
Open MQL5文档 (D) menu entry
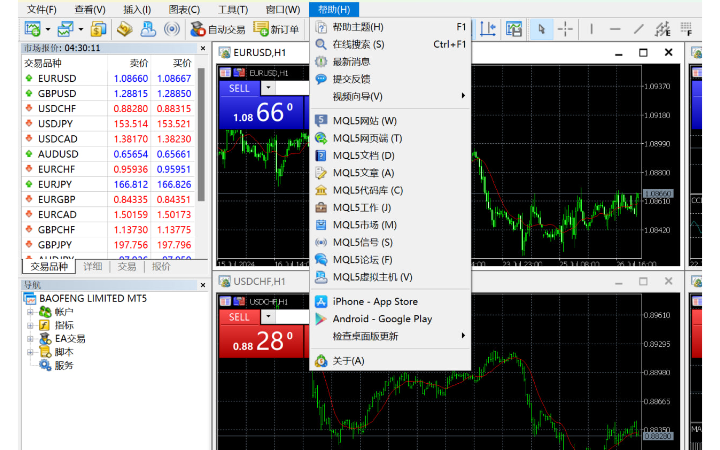pyautogui.click(x=390, y=156)
